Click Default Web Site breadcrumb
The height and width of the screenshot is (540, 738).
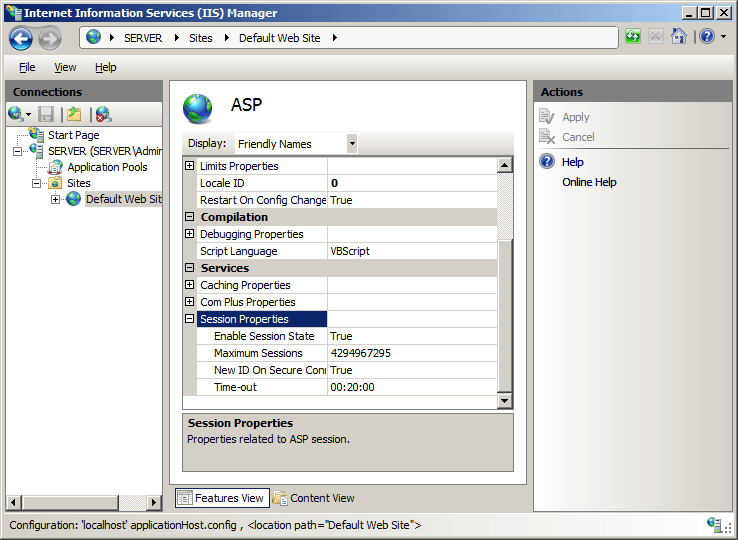click(x=280, y=38)
